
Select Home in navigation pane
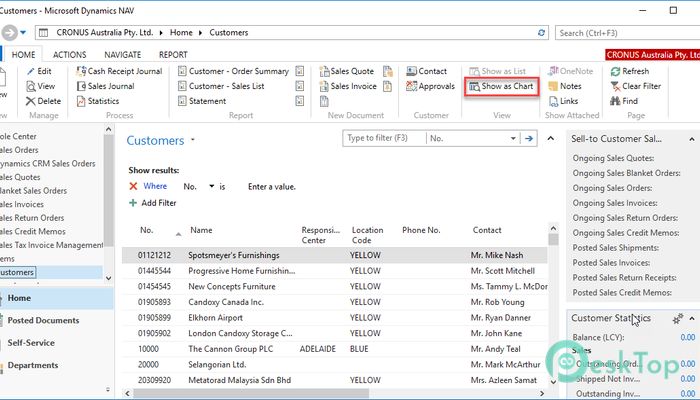(x=57, y=298)
